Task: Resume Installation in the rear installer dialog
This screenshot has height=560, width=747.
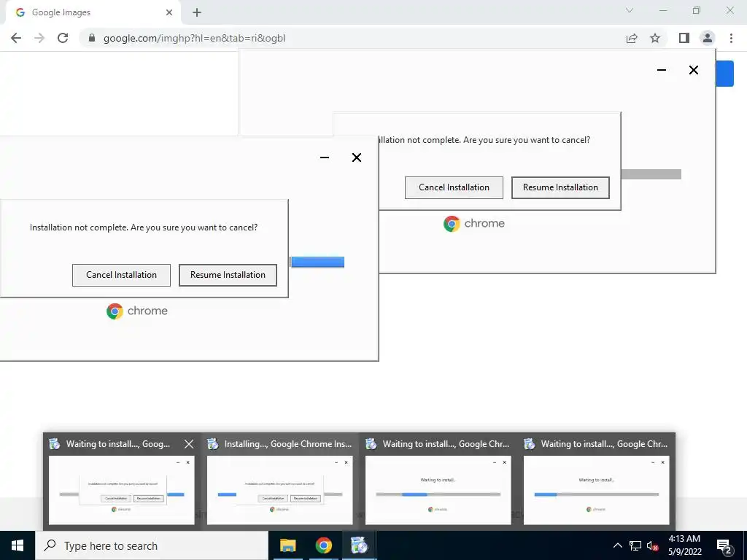Action: pos(560,187)
